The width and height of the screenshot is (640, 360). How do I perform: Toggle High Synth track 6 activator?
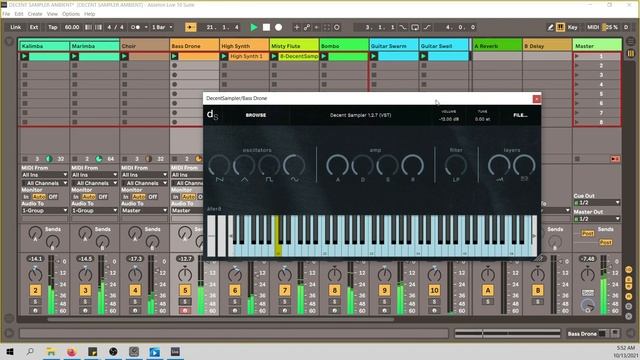(x=235, y=290)
